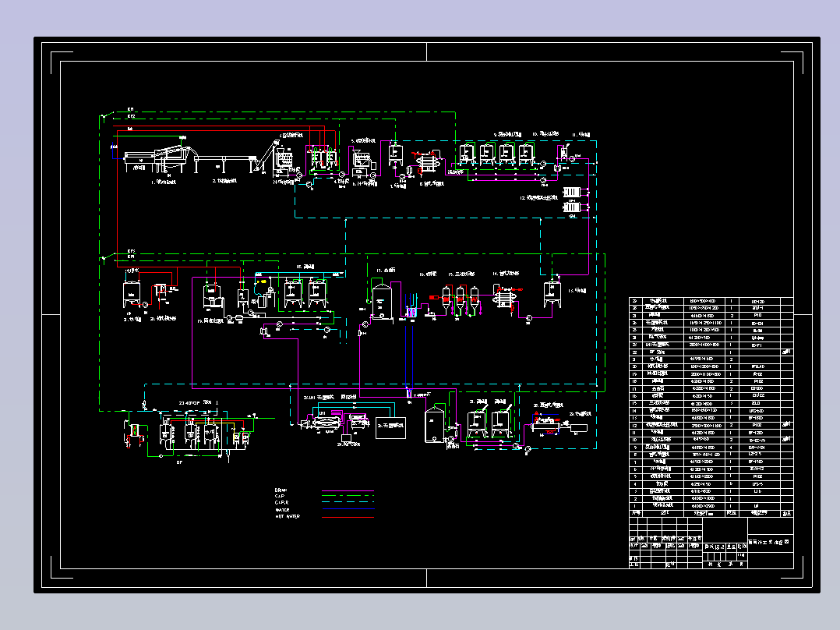Select the stacked plate filter symbols numbered 12
The width and height of the screenshot is (840, 630).
572,199
